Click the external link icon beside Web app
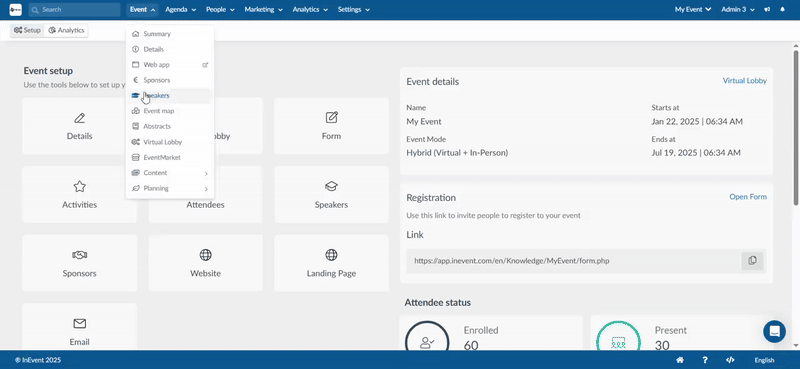The width and height of the screenshot is (800, 369). click(x=205, y=65)
